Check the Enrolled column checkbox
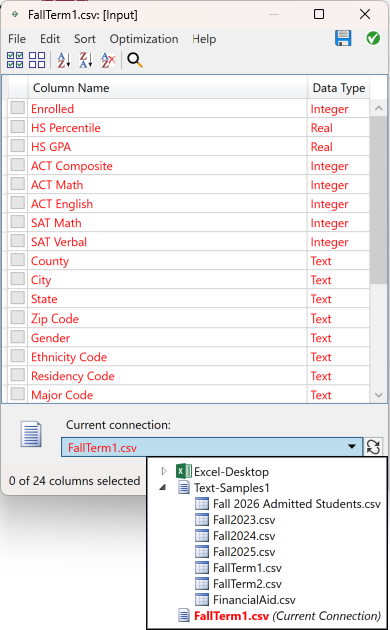The height and width of the screenshot is (630, 390). [x=18, y=108]
